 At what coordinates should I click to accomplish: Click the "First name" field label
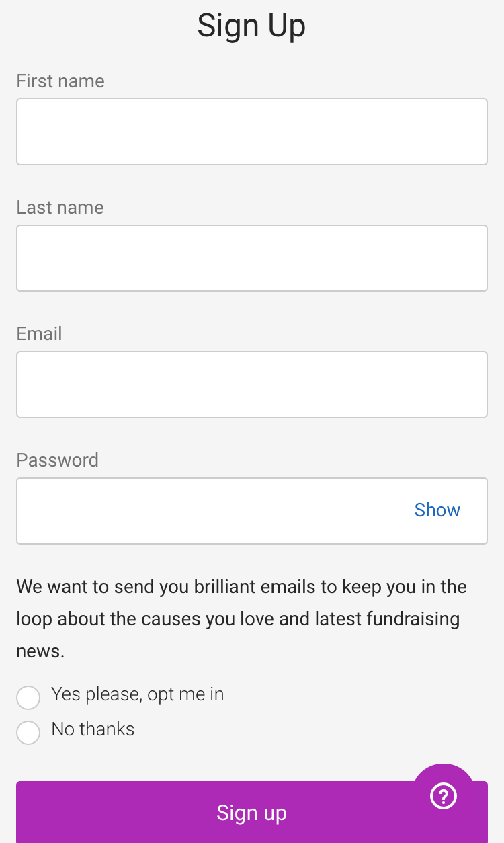(60, 81)
